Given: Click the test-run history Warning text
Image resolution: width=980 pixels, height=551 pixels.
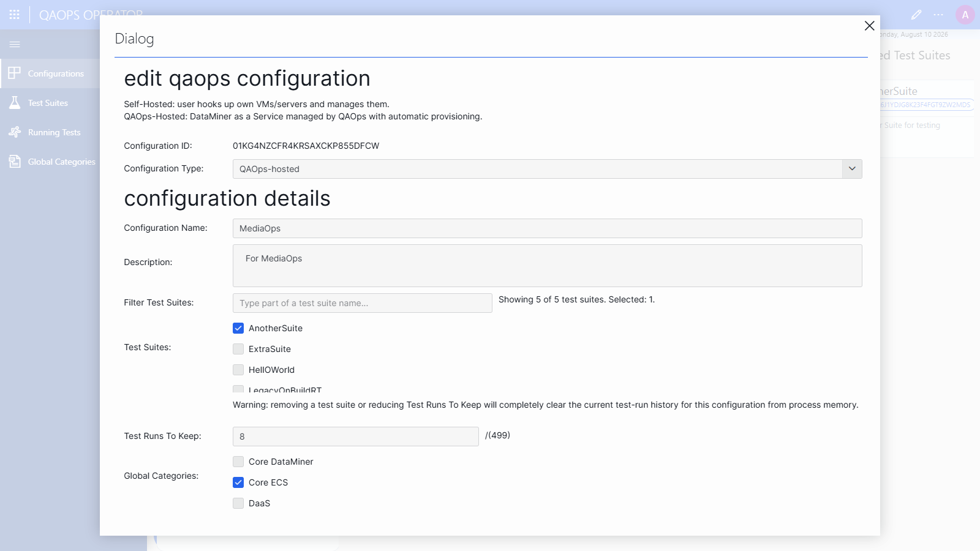Looking at the screenshot, I should click(x=546, y=405).
